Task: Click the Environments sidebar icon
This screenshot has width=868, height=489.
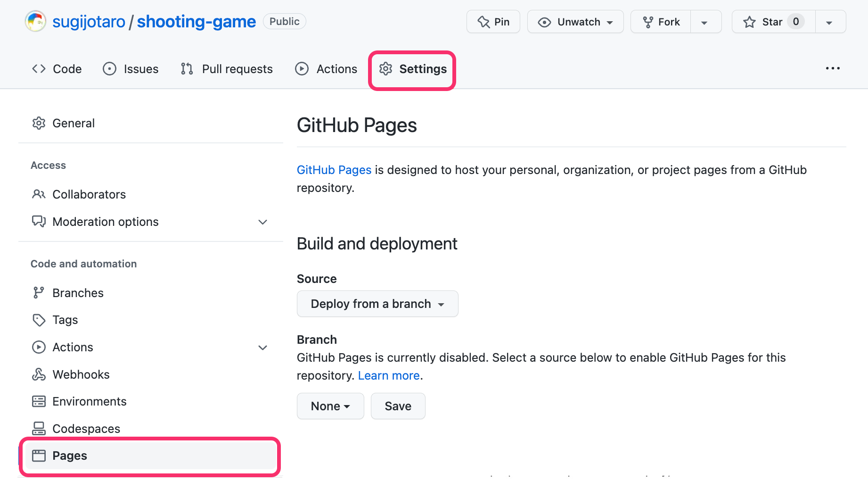Action: pyautogui.click(x=39, y=401)
